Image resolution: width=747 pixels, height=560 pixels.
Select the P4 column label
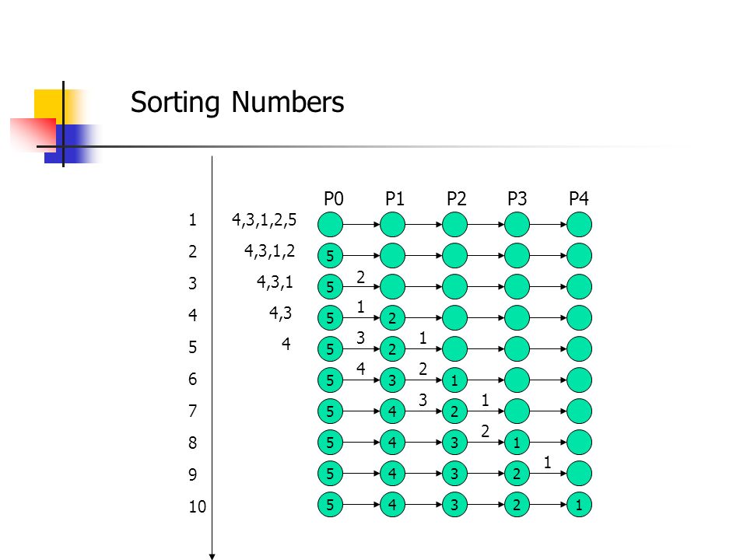coord(579,198)
